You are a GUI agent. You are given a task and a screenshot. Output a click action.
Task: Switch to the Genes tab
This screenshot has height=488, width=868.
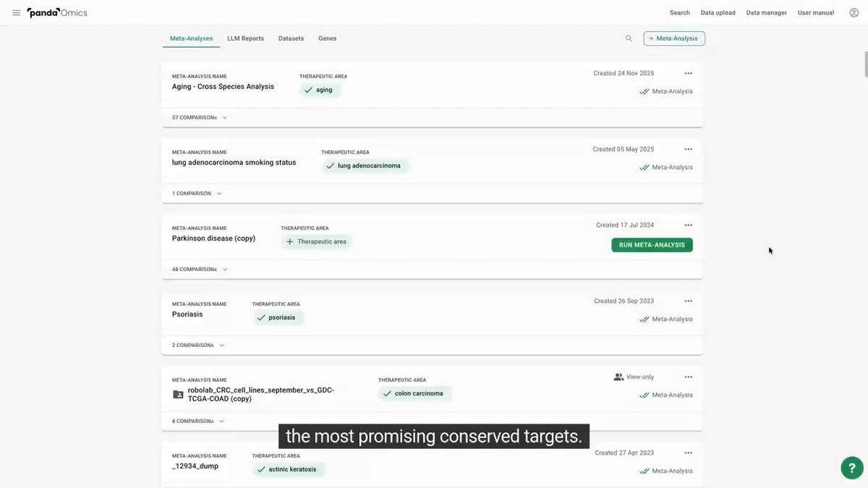click(x=327, y=38)
